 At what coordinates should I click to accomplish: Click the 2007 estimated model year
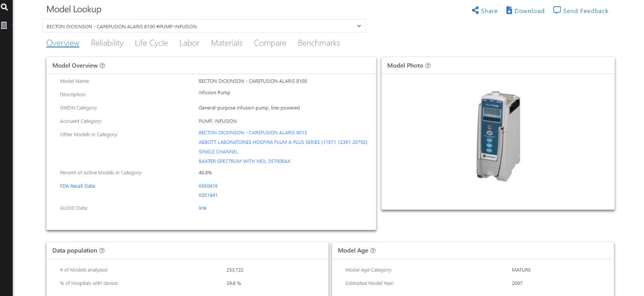click(x=517, y=284)
